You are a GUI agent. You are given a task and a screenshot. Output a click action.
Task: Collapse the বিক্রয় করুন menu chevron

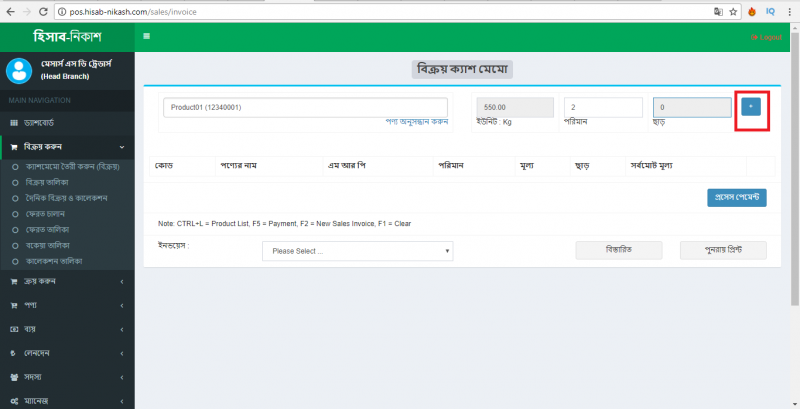tap(122, 147)
